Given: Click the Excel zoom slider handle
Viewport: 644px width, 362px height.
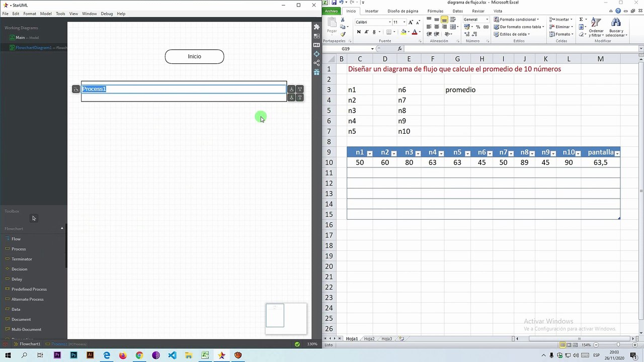Looking at the screenshot, I should click(x=618, y=345).
